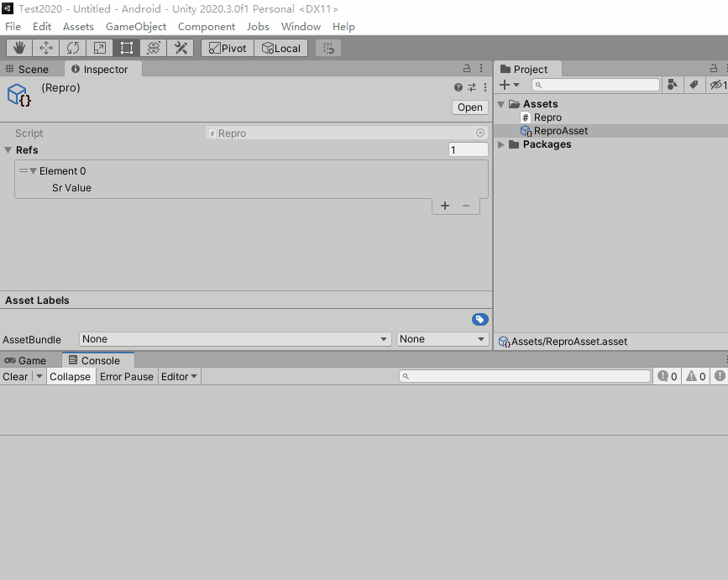
Task: Open the GameObject menu
Action: (135, 27)
